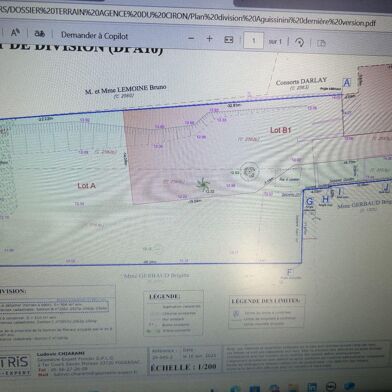This screenshot has height=392, width=392.
Task: Click the 'Lot A' label on the plan
Action: (86, 186)
